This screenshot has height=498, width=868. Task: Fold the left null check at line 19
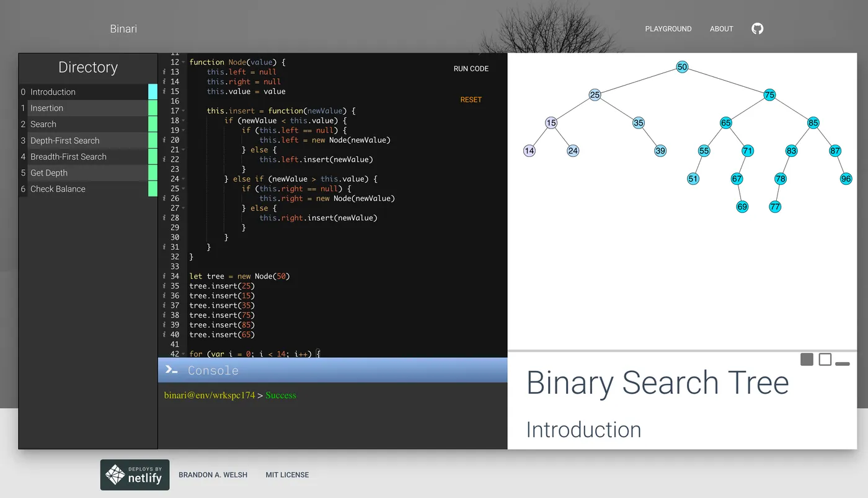(184, 130)
